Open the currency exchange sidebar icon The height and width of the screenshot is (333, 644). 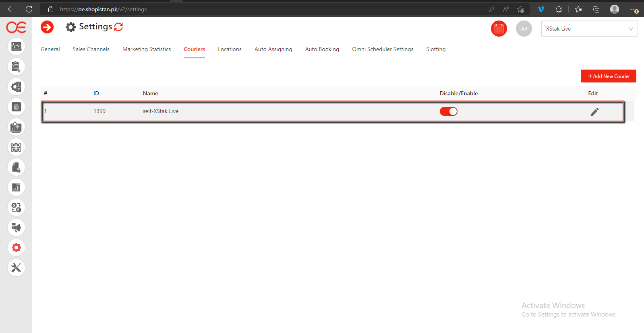[16, 208]
